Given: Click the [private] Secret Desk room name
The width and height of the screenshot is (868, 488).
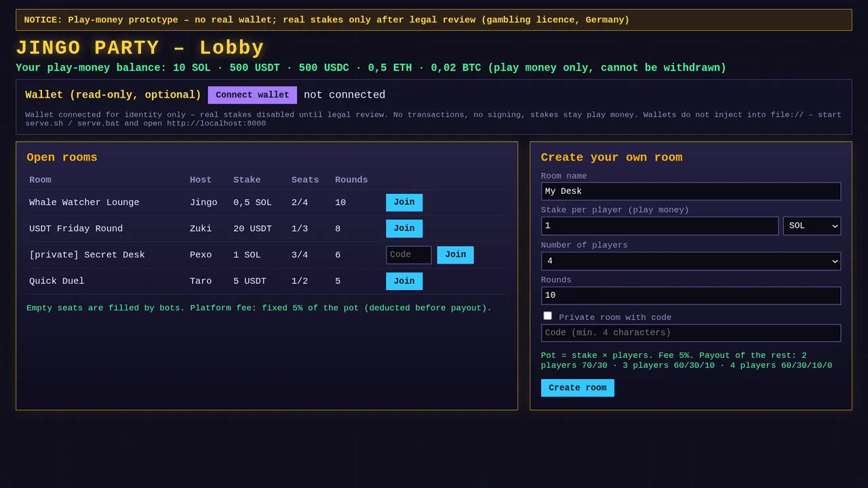Looking at the screenshot, I should pyautogui.click(x=87, y=255).
